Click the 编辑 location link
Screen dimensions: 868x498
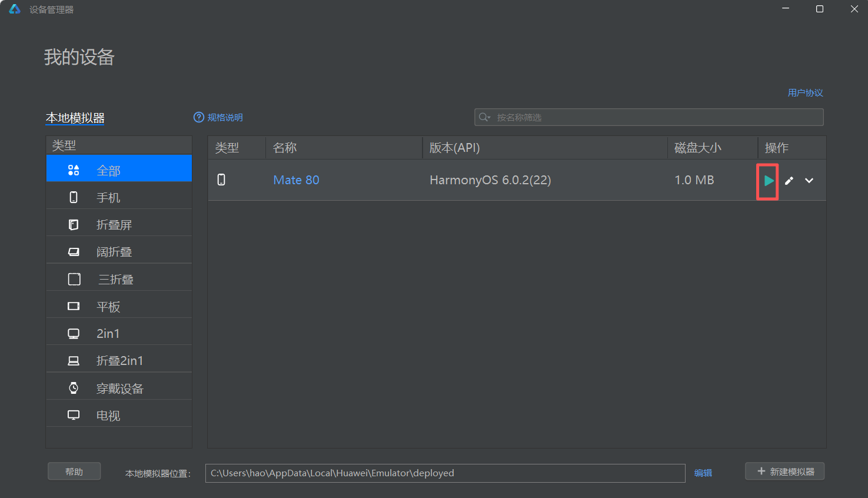[x=703, y=473]
